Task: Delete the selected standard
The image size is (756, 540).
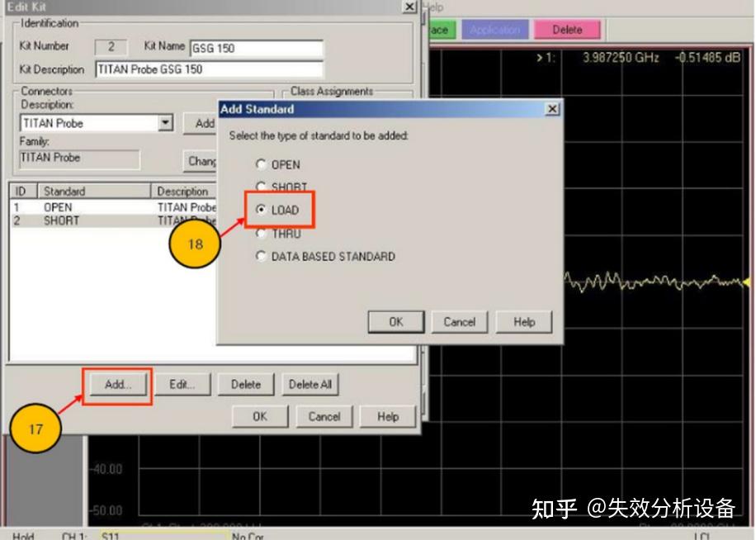Action: (246, 384)
